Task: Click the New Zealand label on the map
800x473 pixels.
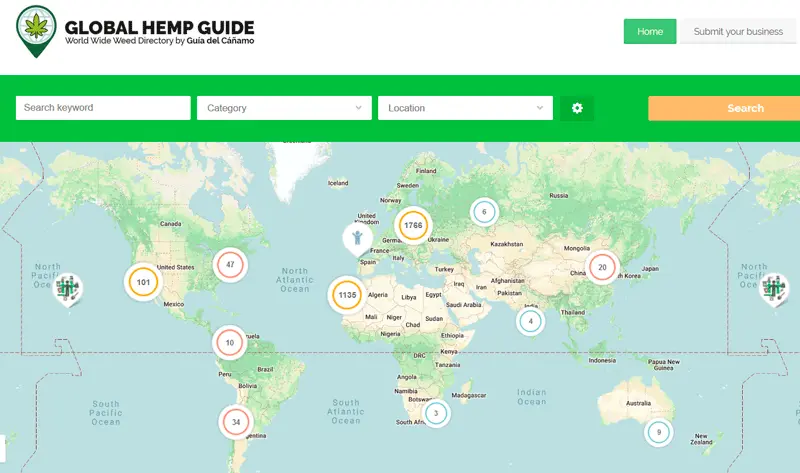Action: coord(701,439)
